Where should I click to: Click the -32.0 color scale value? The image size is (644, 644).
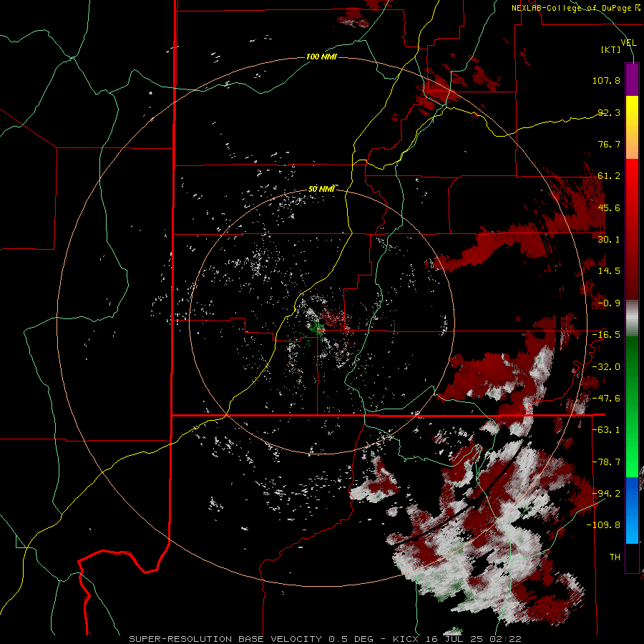coord(606,367)
